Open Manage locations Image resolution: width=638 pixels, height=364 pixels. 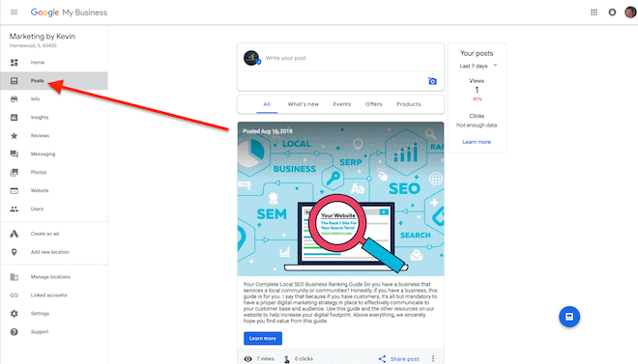54,277
